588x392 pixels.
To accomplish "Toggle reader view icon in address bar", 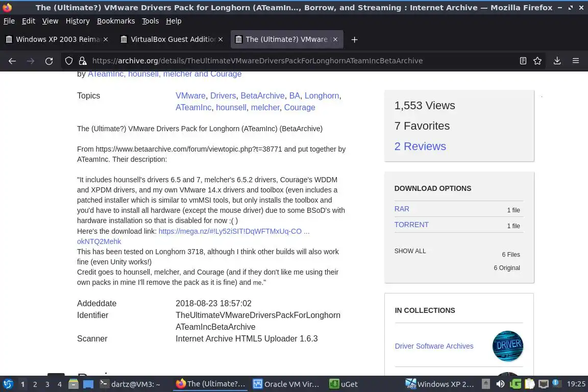I will [523, 61].
